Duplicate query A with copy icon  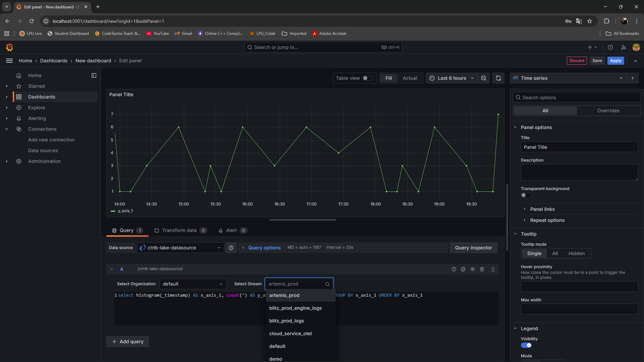(x=463, y=269)
